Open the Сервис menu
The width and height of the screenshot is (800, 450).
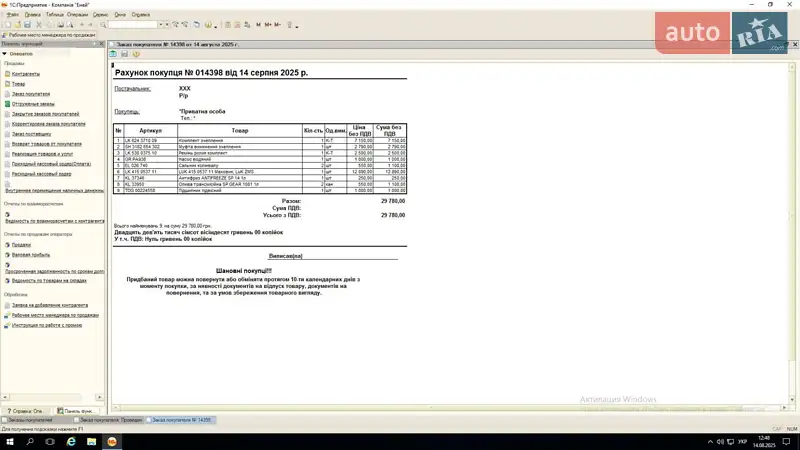(100, 15)
